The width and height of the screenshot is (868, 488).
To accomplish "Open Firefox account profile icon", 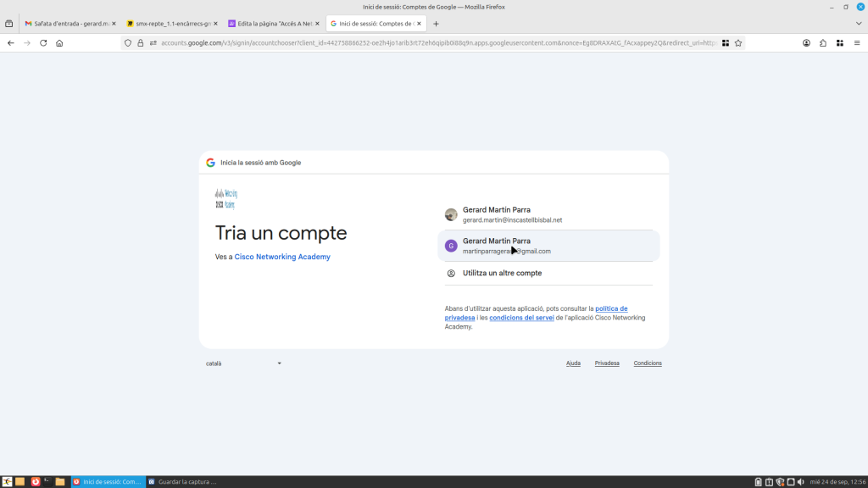I will pyautogui.click(x=806, y=43).
